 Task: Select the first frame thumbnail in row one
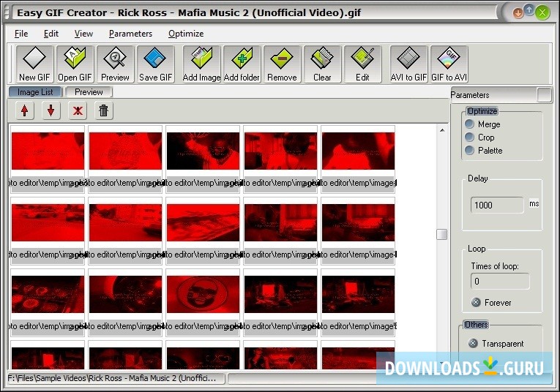tap(48, 151)
